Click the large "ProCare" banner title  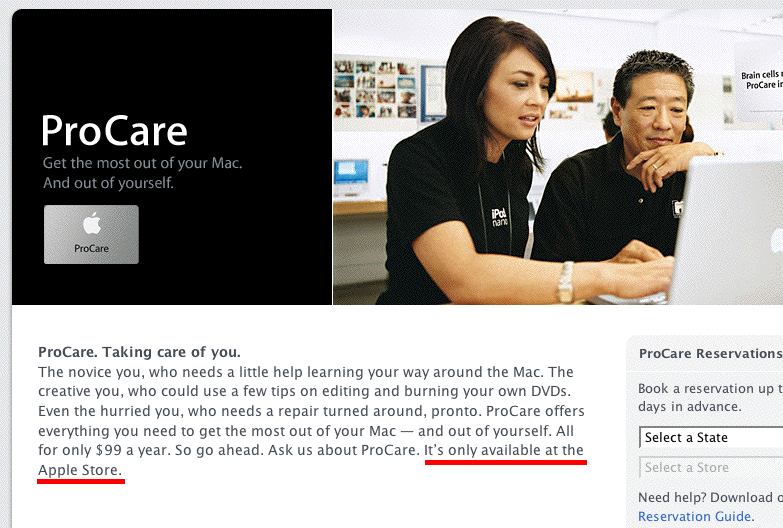click(114, 131)
